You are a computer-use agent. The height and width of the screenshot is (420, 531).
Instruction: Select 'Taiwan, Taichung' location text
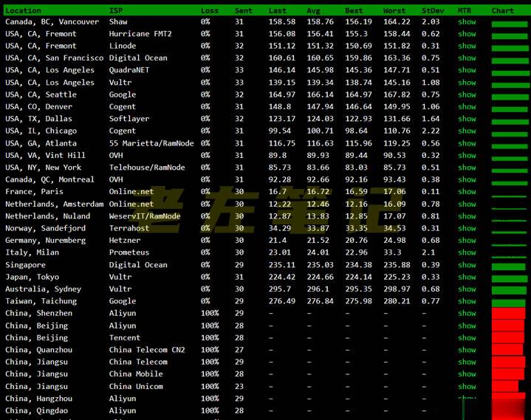[x=41, y=301]
